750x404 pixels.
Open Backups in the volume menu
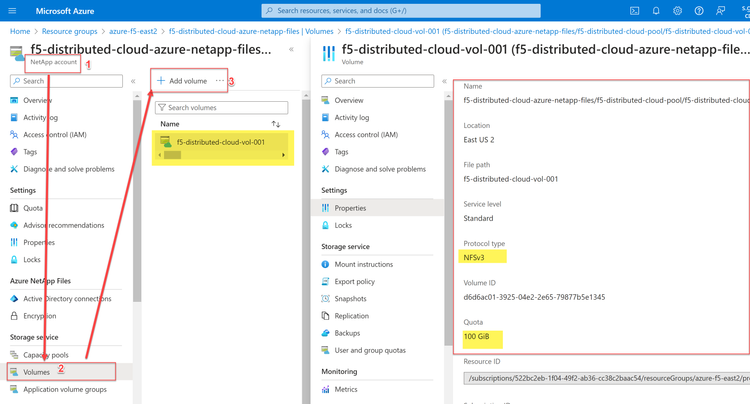tap(347, 333)
